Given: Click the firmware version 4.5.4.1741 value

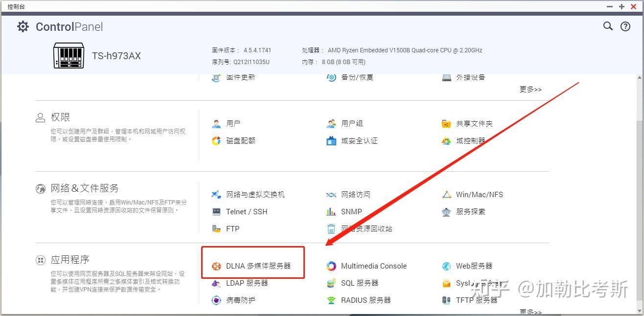Looking at the screenshot, I should point(257,50).
